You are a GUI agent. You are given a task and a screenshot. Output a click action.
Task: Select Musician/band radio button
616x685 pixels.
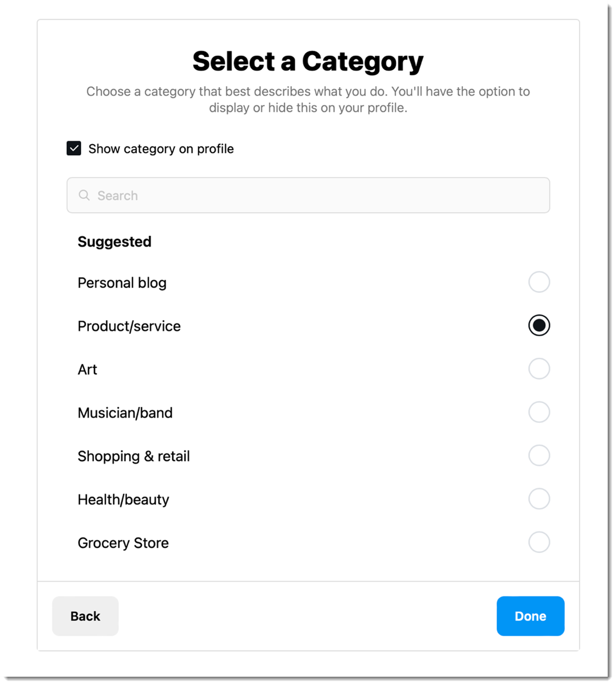click(539, 412)
